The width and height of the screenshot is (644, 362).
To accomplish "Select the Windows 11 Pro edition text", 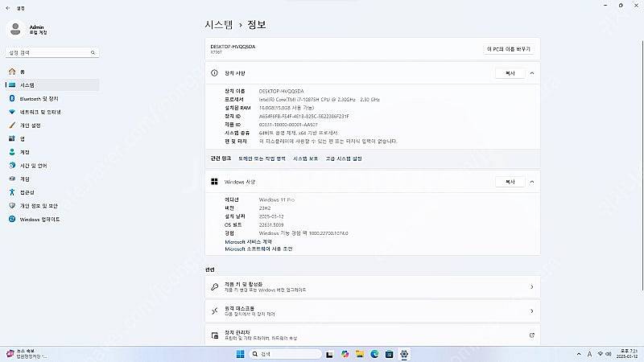I will [276, 200].
